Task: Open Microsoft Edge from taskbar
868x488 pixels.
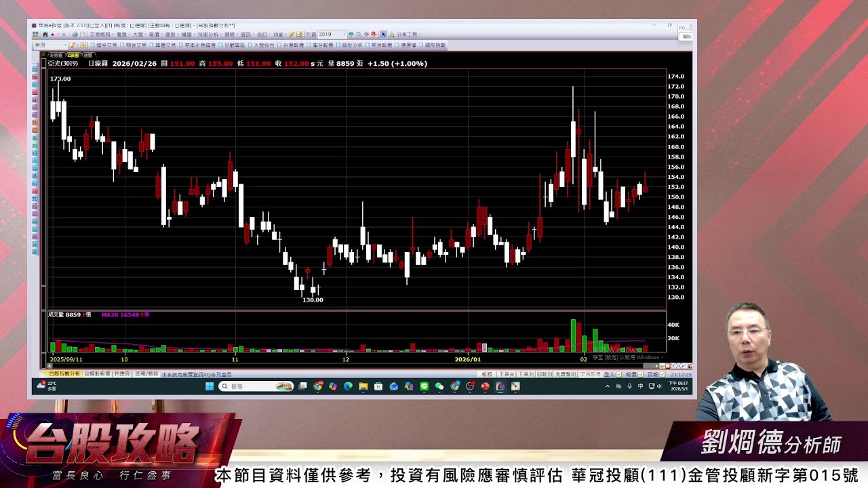Action: pyautogui.click(x=348, y=386)
